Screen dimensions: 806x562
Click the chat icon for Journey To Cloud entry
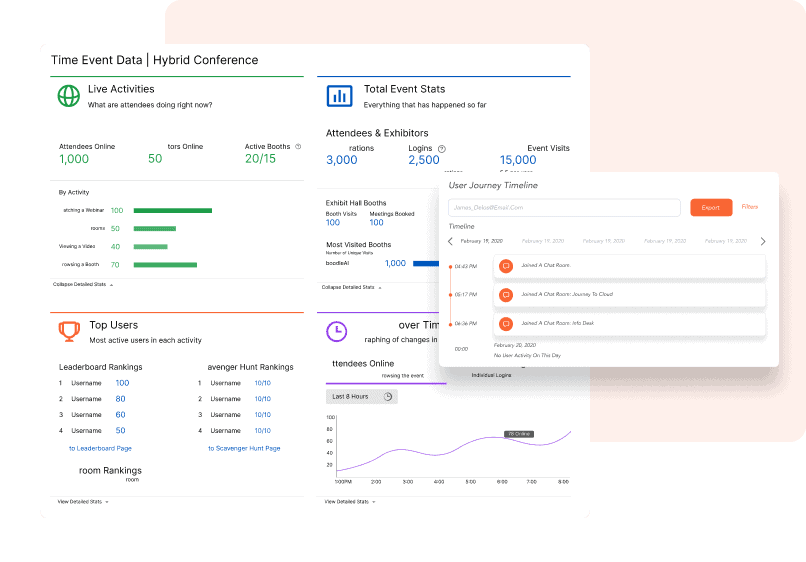point(506,295)
